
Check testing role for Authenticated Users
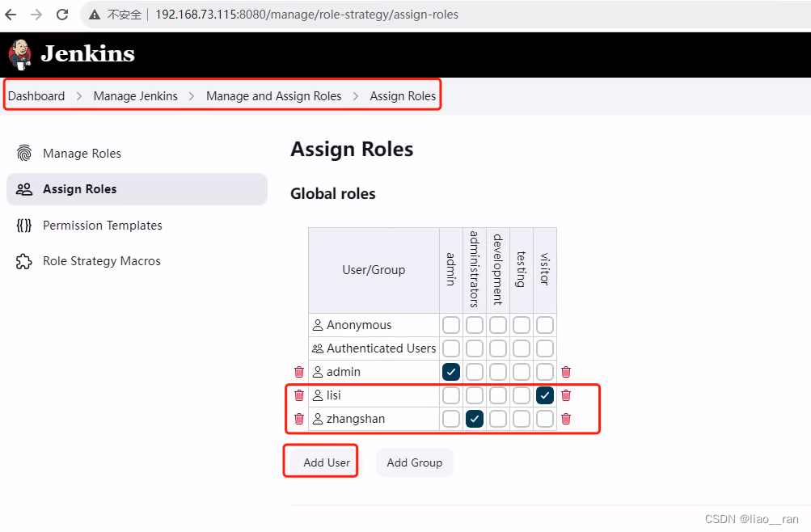522,348
